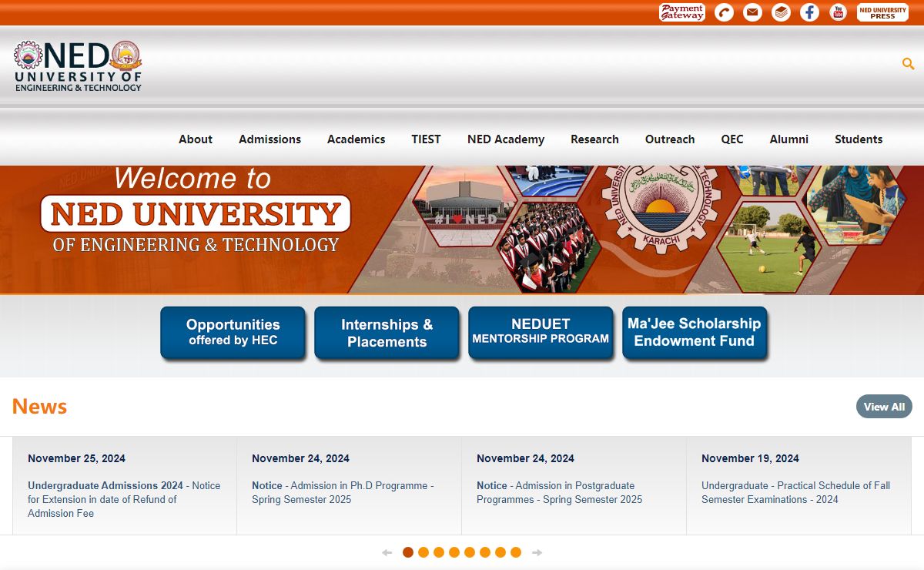Screen dimensions: 924x570
Task: Select the fourth news carousel dot
Action: [x=454, y=552]
